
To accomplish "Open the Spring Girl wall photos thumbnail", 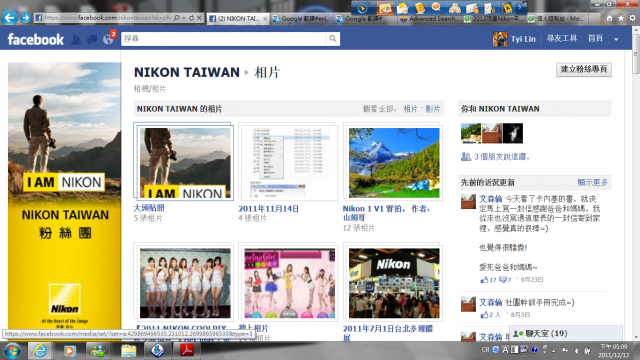I will (x=289, y=283).
